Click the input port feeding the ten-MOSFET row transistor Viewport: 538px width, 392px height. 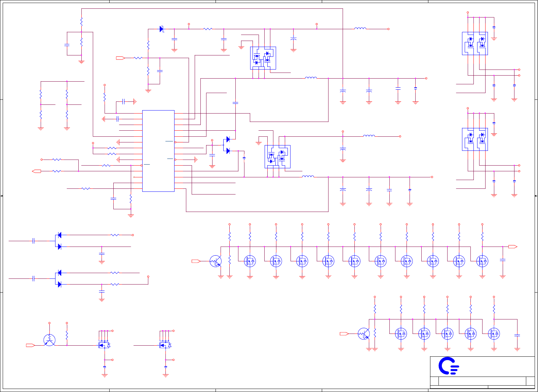click(x=196, y=261)
